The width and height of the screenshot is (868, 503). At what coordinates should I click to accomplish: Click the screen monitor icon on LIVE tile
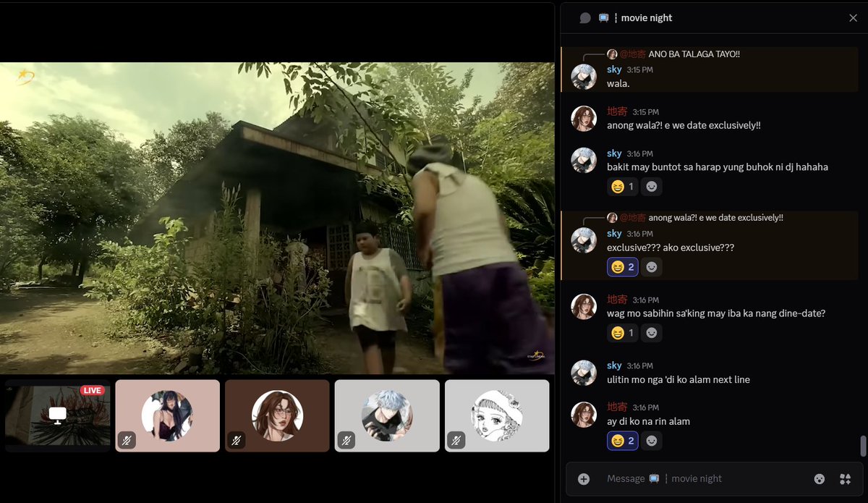click(58, 415)
